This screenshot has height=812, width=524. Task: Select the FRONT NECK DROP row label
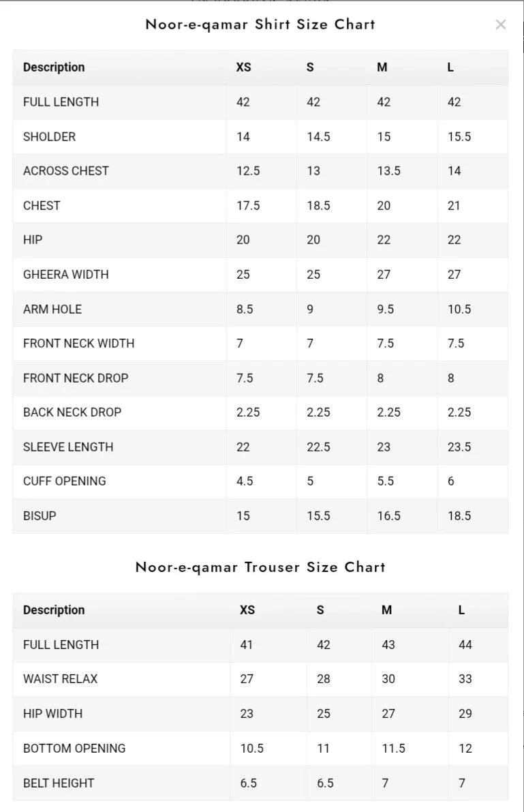pyautogui.click(x=76, y=378)
